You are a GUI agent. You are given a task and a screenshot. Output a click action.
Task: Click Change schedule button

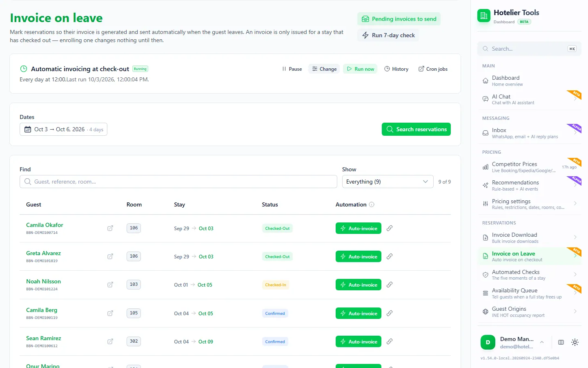(x=324, y=69)
